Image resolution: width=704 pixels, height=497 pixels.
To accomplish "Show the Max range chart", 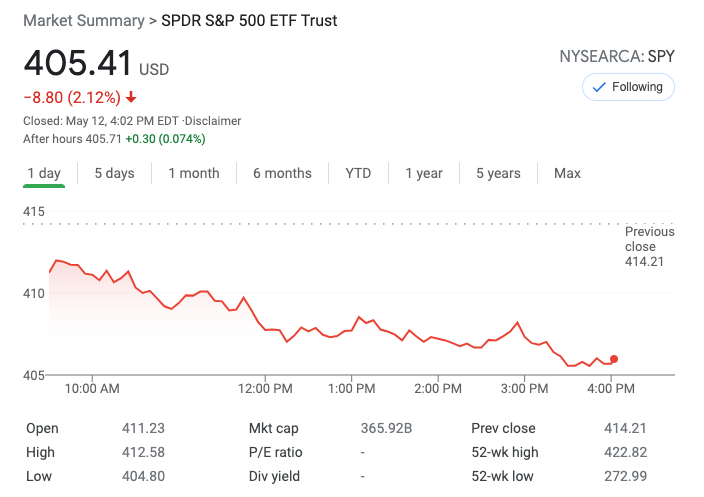I will coord(567,173).
